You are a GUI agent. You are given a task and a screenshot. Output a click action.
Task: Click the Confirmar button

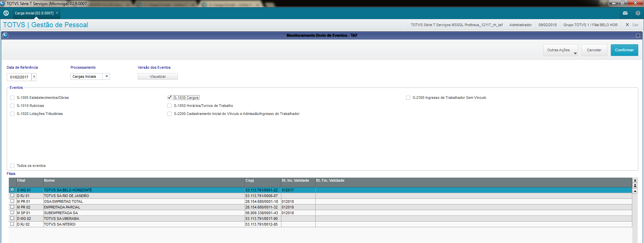point(624,50)
